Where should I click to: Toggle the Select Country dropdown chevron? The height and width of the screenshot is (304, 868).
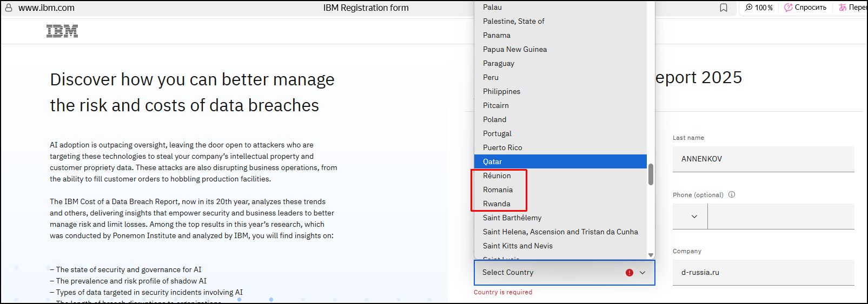click(642, 273)
